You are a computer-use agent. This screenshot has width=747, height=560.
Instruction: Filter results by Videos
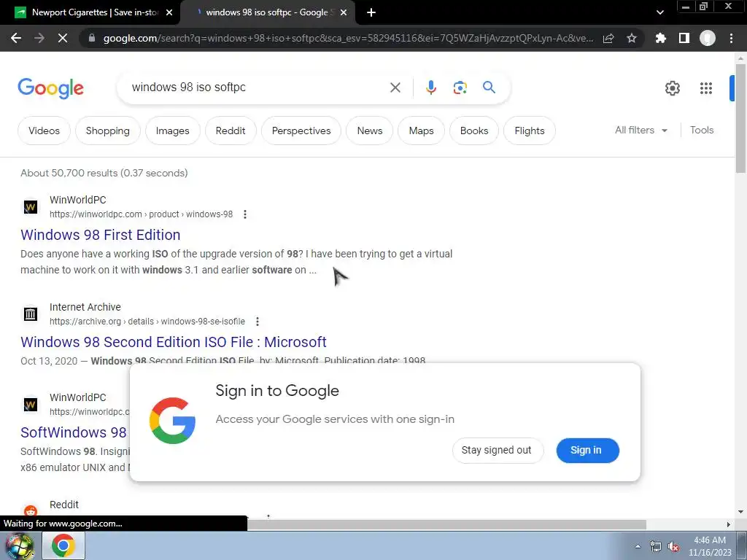[x=44, y=131]
